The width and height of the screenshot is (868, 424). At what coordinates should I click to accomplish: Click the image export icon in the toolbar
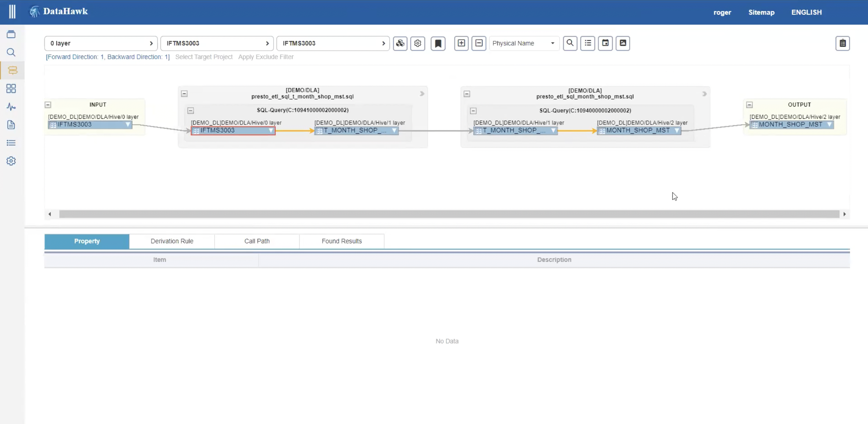click(622, 43)
